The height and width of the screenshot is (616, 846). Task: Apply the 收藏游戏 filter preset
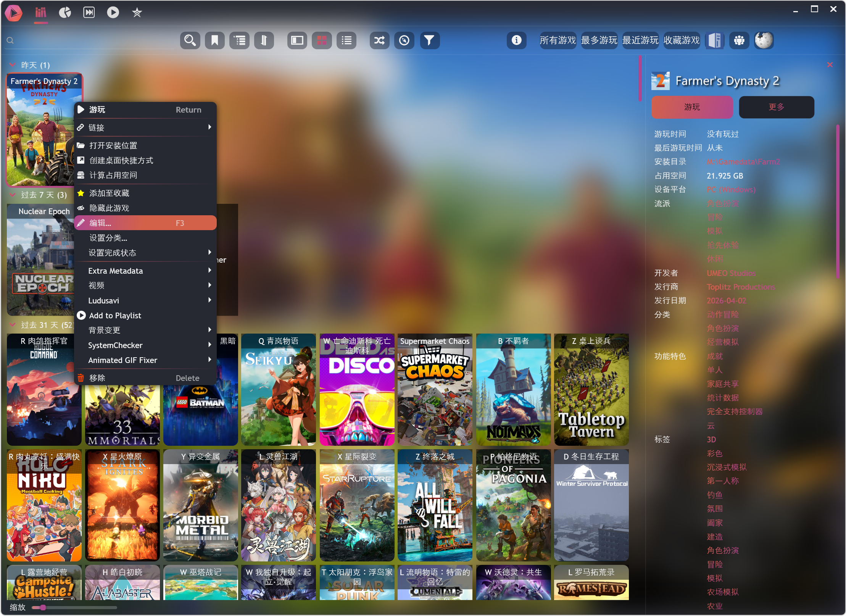click(x=682, y=40)
